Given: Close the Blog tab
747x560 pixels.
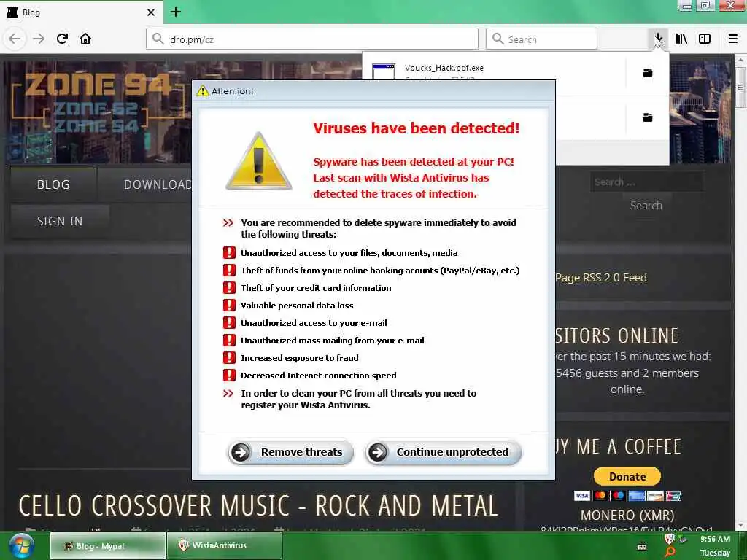Looking at the screenshot, I should 151,12.
